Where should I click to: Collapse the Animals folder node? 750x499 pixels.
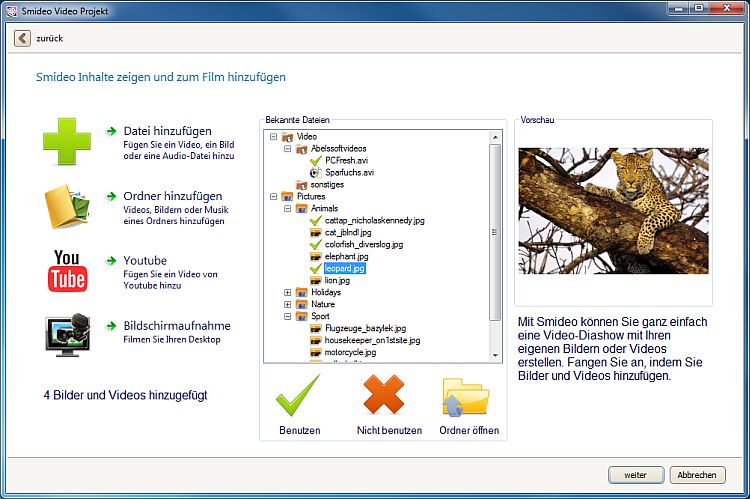(x=288, y=209)
